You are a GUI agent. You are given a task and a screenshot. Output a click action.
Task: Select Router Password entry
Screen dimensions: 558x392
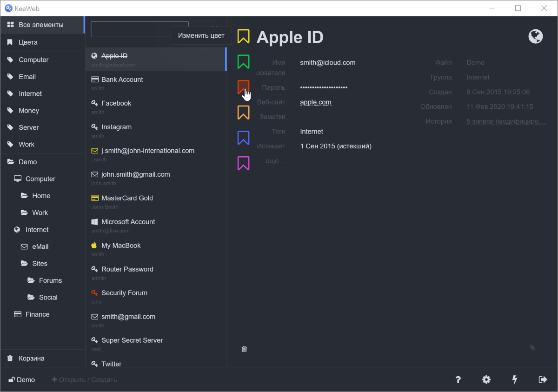coord(156,272)
